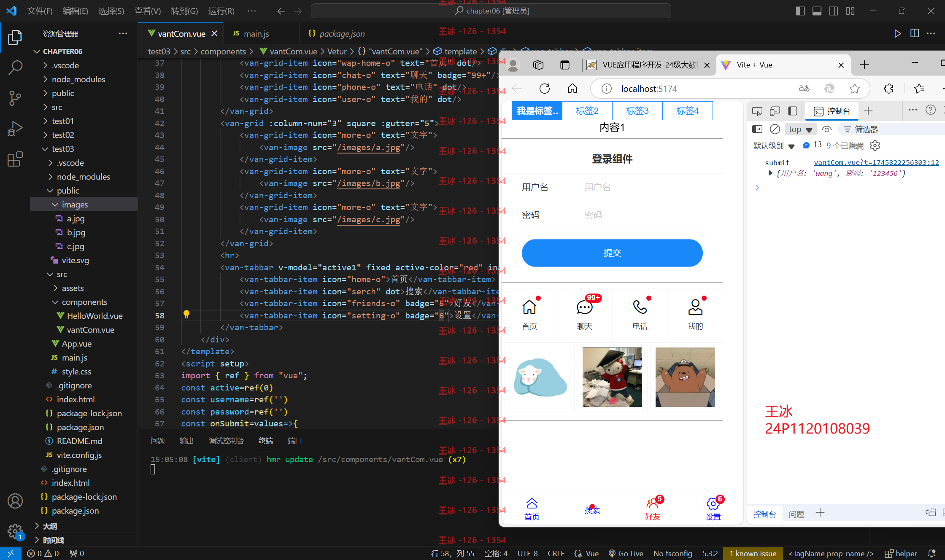The height and width of the screenshot is (560, 945).
Task: Toggle the primary side bar layout icon
Action: (800, 11)
